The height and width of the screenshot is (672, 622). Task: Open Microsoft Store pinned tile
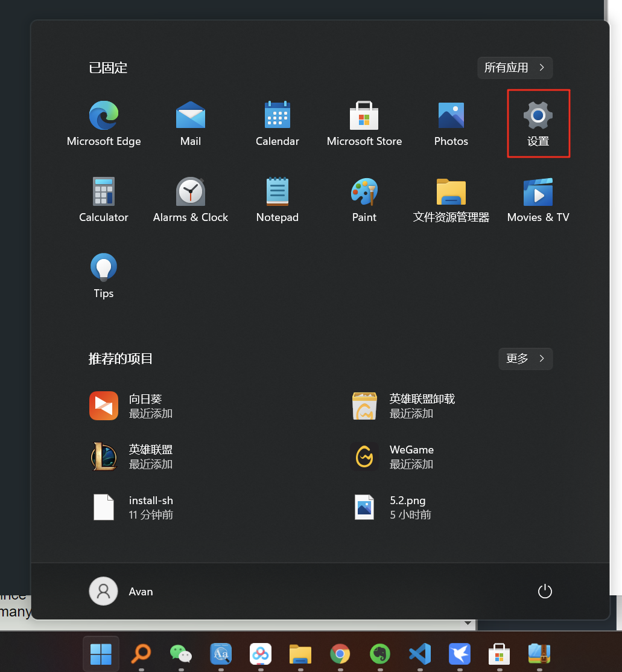coord(364,123)
